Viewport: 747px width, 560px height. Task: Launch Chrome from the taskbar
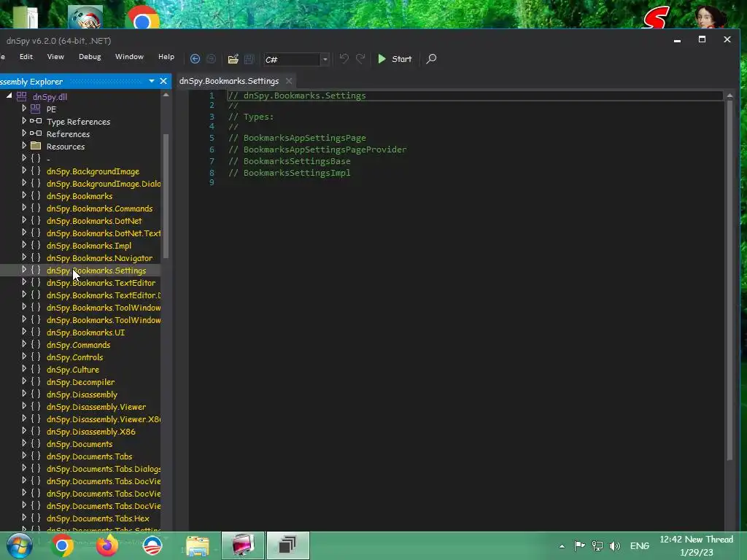click(62, 545)
